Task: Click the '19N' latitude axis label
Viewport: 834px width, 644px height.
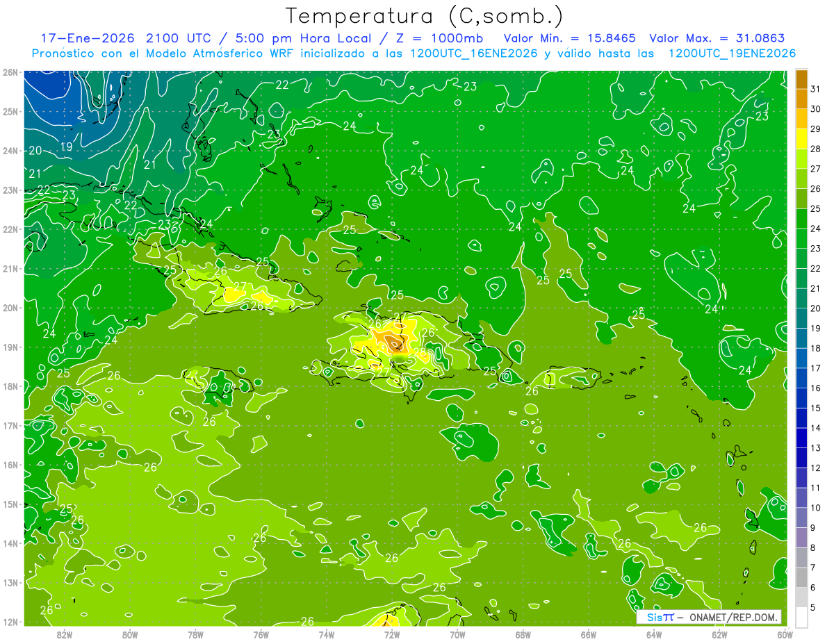Action: [x=10, y=347]
